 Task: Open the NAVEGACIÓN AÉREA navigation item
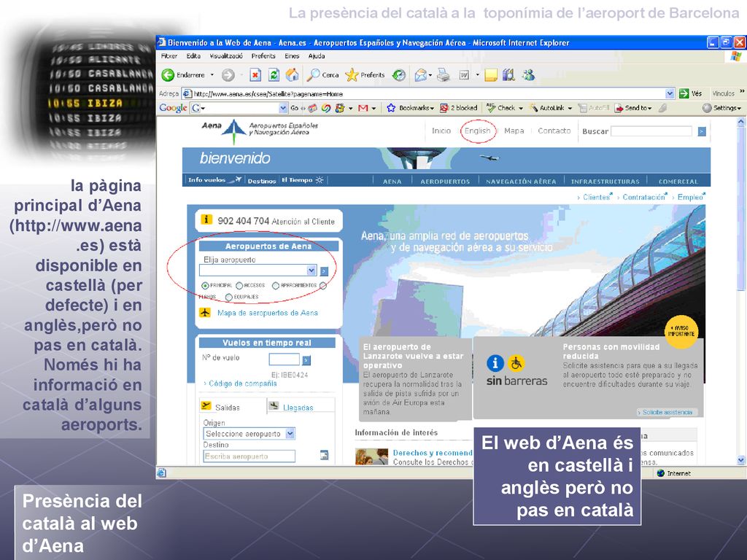point(521,182)
